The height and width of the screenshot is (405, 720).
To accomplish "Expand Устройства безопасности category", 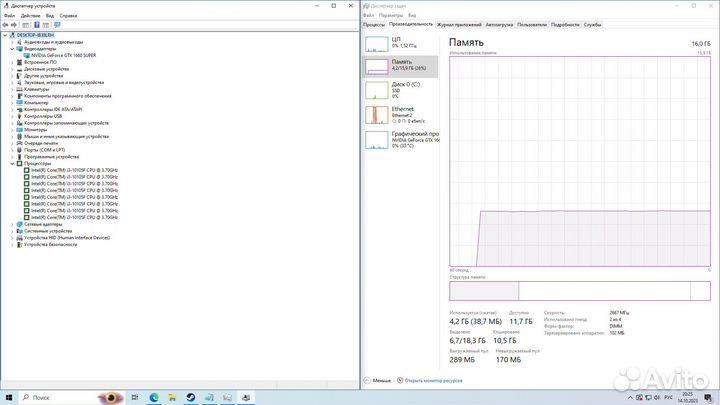I will [x=12, y=245].
